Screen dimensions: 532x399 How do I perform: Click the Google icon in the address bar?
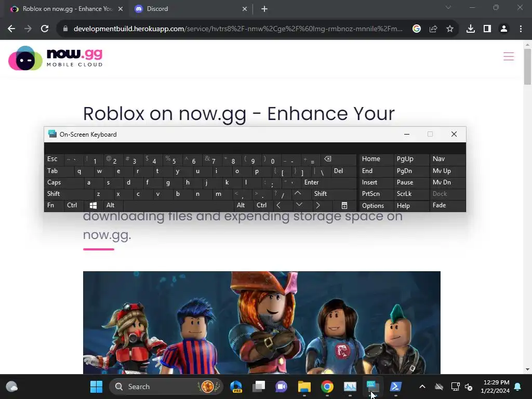(x=417, y=29)
